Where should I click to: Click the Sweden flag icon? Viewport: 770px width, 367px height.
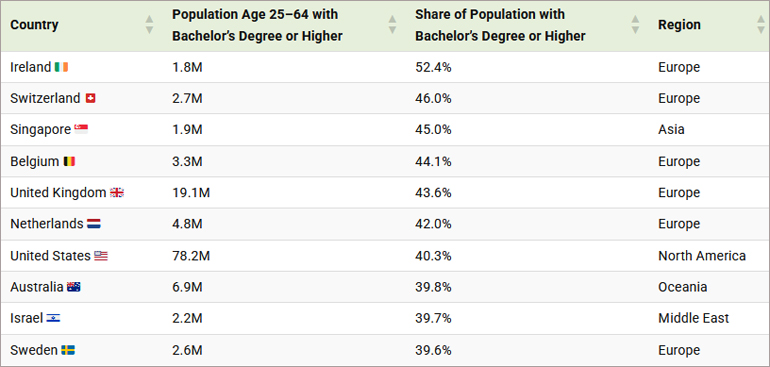(68, 350)
